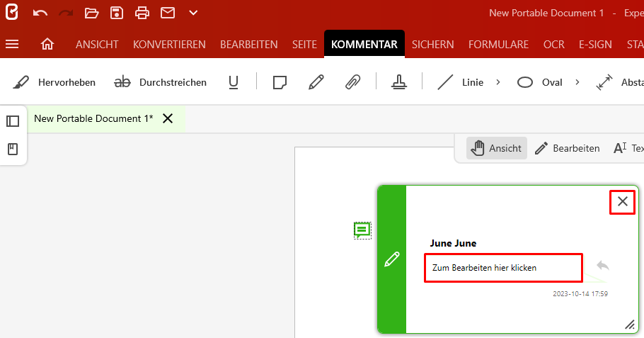Click the author name June June
The image size is (644, 338).
coord(453,243)
